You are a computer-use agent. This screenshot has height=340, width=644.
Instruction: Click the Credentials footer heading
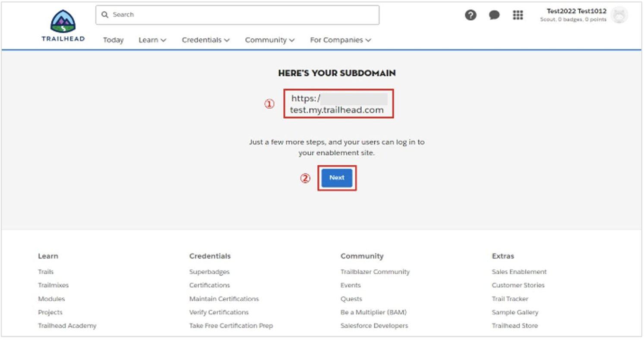coord(210,256)
